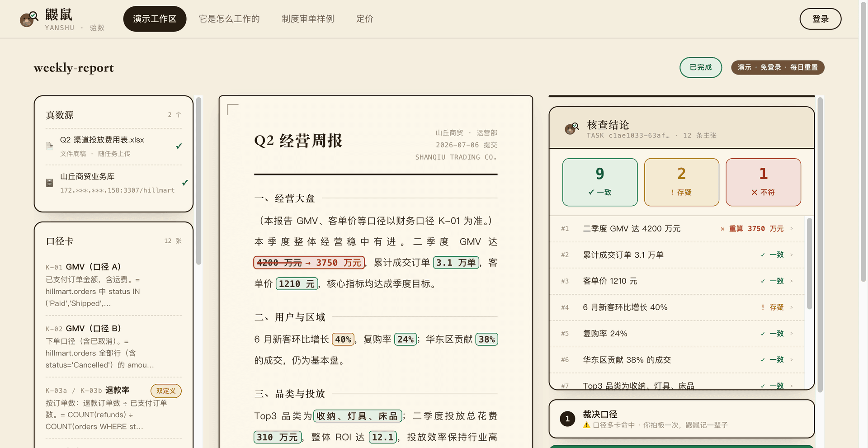Click warning triangle icon under 裁决口径
The height and width of the screenshot is (448, 868).
pyautogui.click(x=586, y=425)
